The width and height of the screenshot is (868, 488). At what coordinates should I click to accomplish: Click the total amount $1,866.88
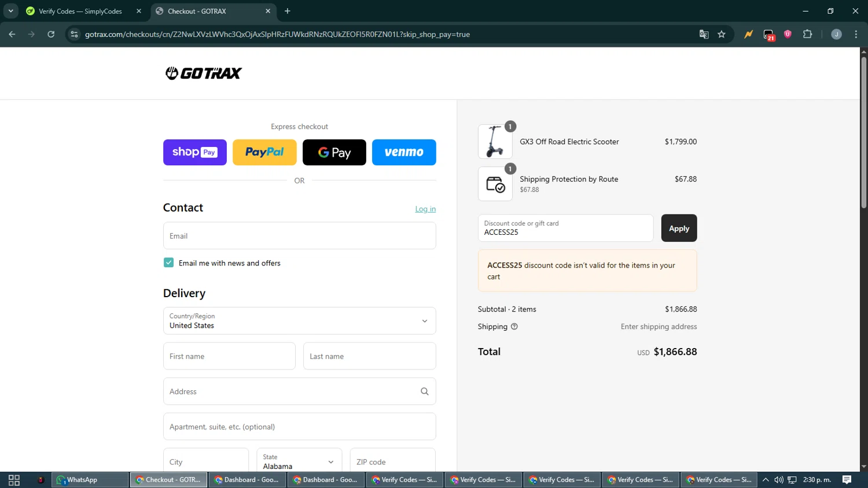(675, 352)
